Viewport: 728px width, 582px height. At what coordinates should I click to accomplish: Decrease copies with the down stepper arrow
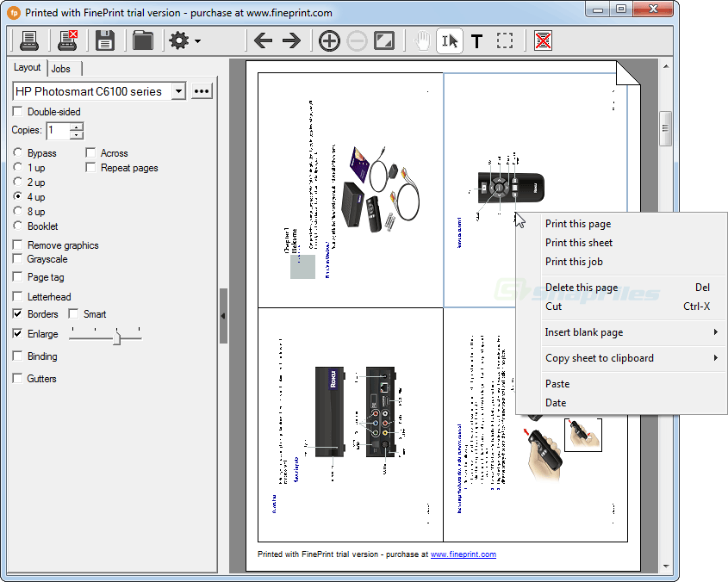pyautogui.click(x=77, y=135)
